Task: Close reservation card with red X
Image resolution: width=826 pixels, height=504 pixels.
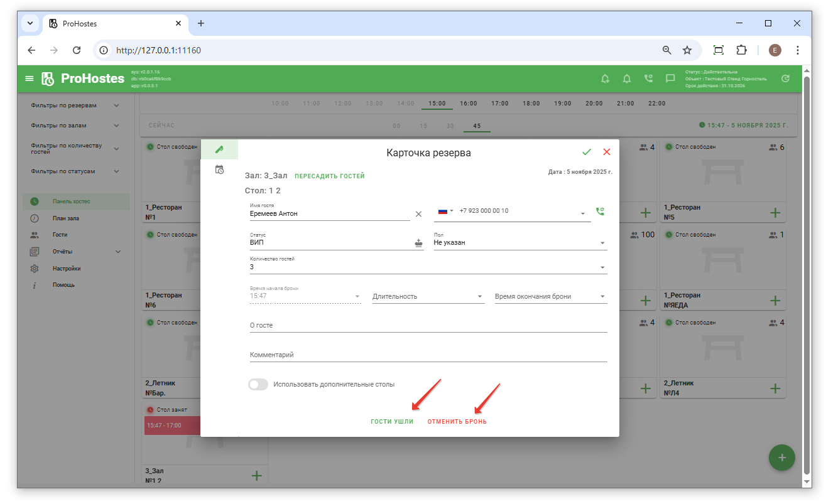Action: (x=607, y=152)
